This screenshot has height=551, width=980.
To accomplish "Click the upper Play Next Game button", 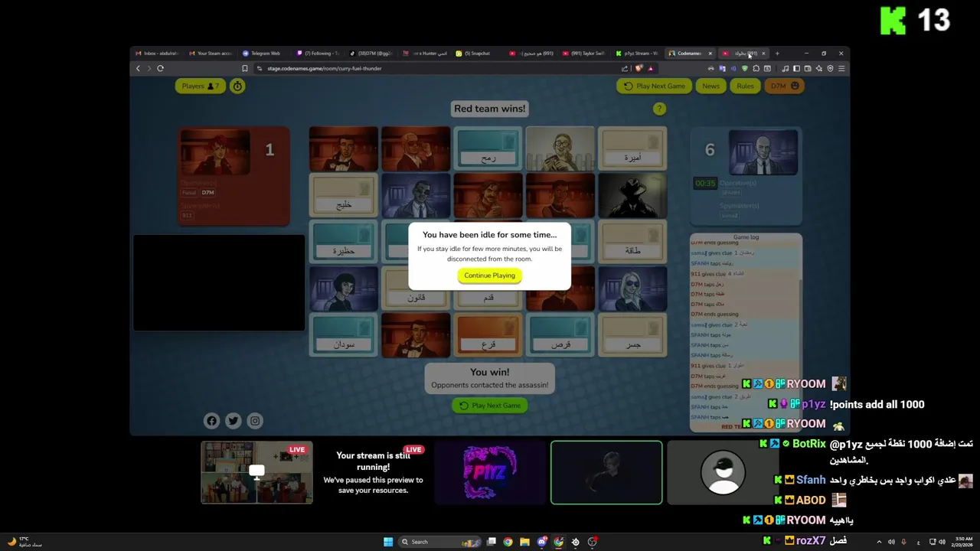I will click(654, 86).
